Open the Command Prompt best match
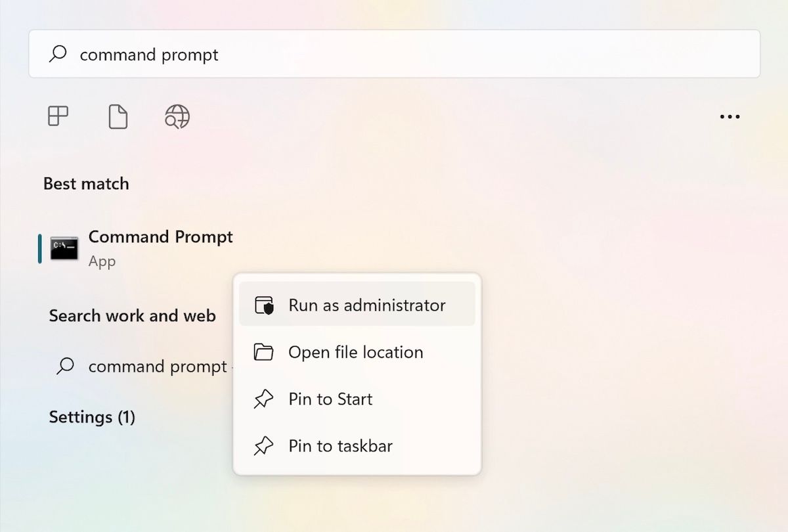 point(160,236)
